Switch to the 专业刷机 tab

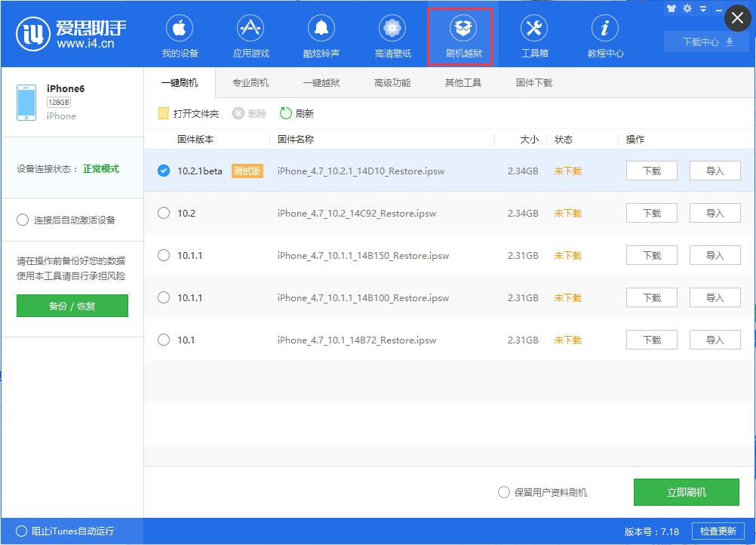(250, 82)
